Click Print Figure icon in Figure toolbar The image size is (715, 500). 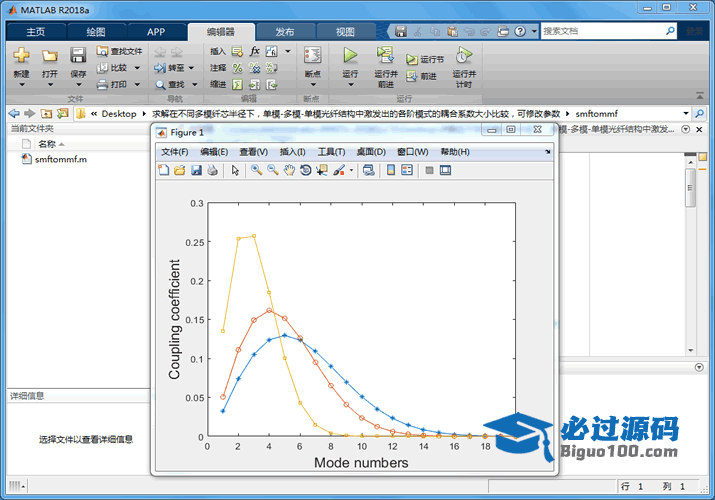[x=212, y=170]
